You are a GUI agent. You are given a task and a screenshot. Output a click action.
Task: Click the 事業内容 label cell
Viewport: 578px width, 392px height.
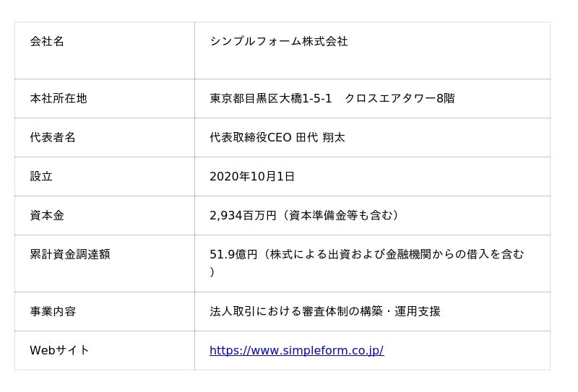click(53, 312)
